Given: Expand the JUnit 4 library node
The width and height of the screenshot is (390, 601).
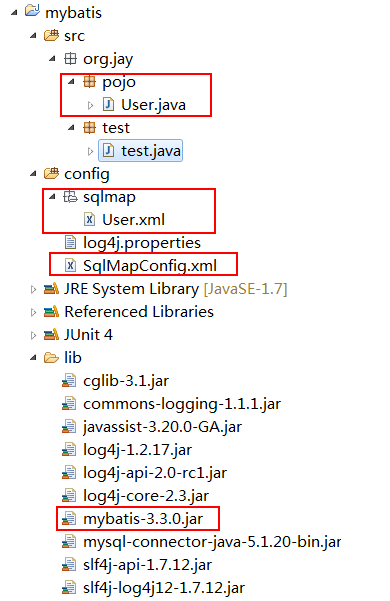Looking at the screenshot, I should 33,335.
